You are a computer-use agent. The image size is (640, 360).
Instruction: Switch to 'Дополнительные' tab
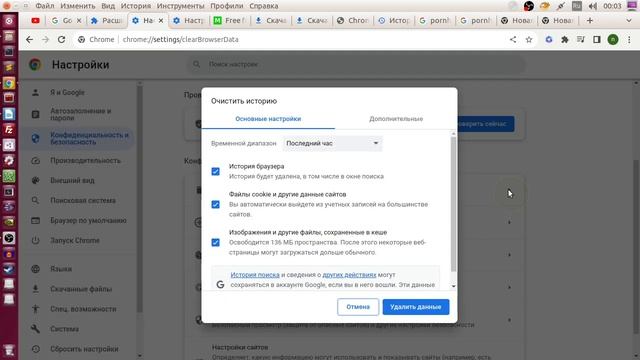(396, 119)
